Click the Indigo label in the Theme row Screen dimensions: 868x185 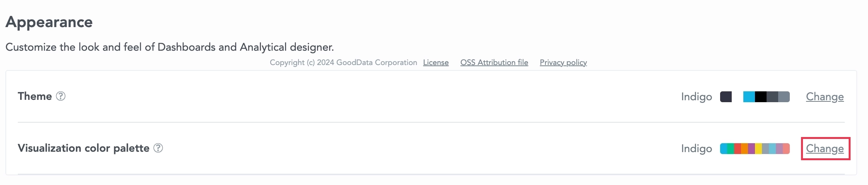[696, 97]
